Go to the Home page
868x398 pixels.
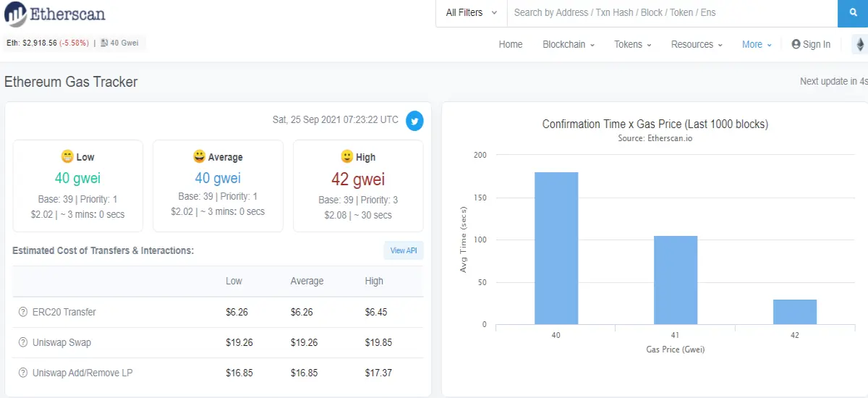[x=511, y=44]
